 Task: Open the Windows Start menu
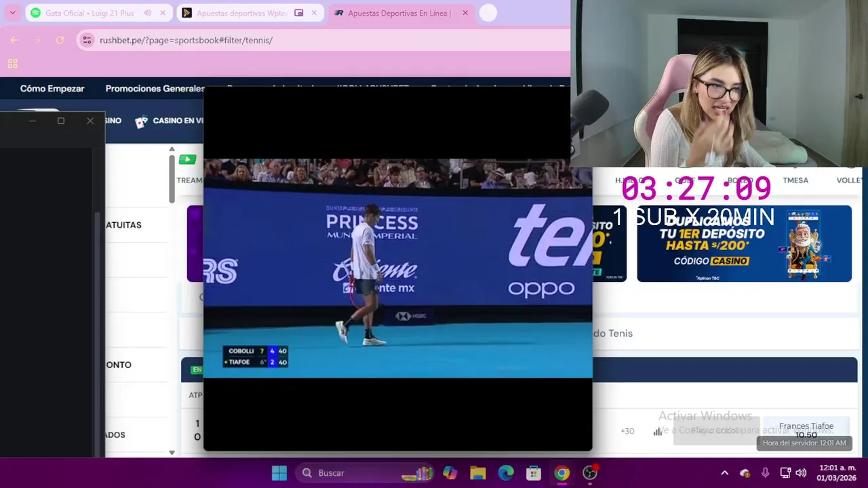[x=279, y=473]
